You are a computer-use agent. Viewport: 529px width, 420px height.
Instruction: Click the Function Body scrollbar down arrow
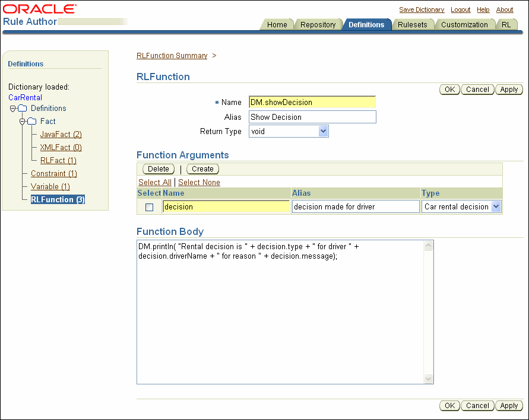pyautogui.click(x=429, y=378)
